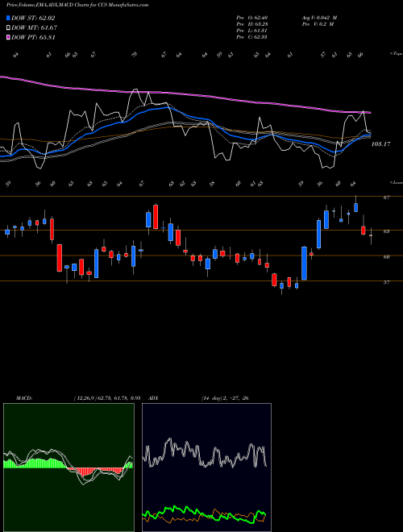Click the 'Pre O: 62.40' value

pyautogui.click(x=251, y=18)
